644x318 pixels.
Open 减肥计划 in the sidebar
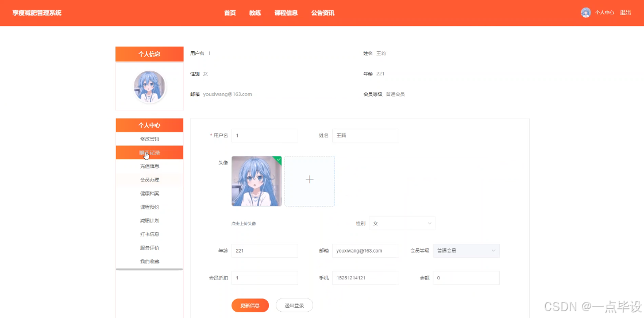149,221
